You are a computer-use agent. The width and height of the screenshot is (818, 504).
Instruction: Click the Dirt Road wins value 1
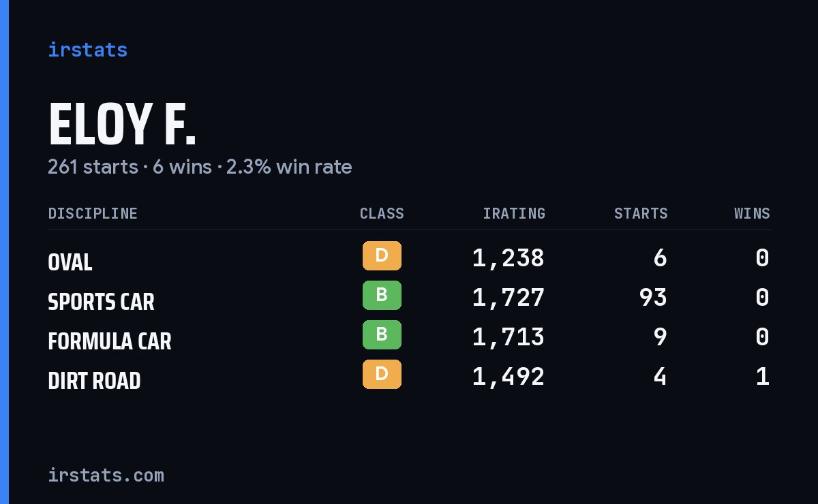click(763, 377)
